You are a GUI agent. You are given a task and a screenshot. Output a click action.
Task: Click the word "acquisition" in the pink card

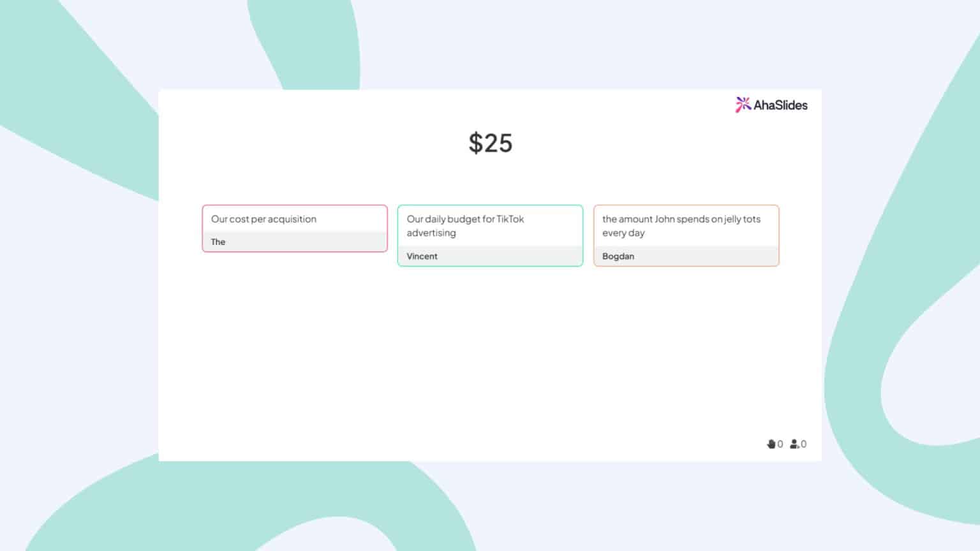coord(292,219)
